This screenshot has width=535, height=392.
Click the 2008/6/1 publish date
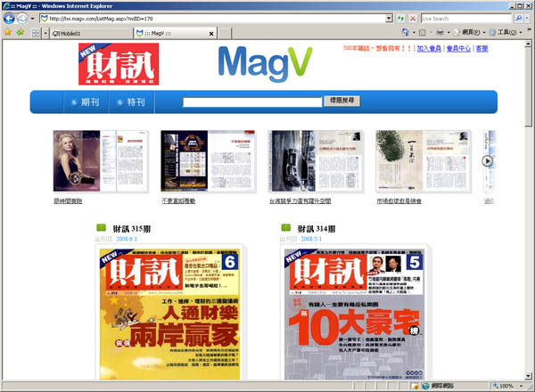click(x=127, y=239)
